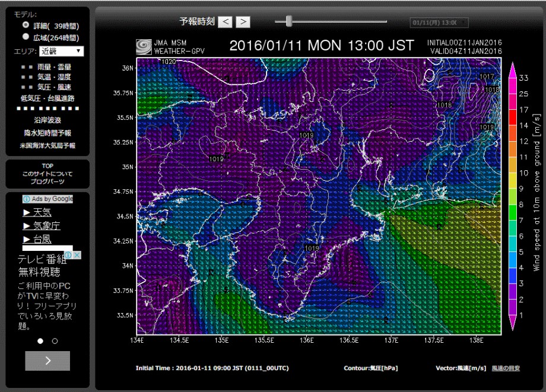Close the ad with the X icon

(x=77, y=255)
